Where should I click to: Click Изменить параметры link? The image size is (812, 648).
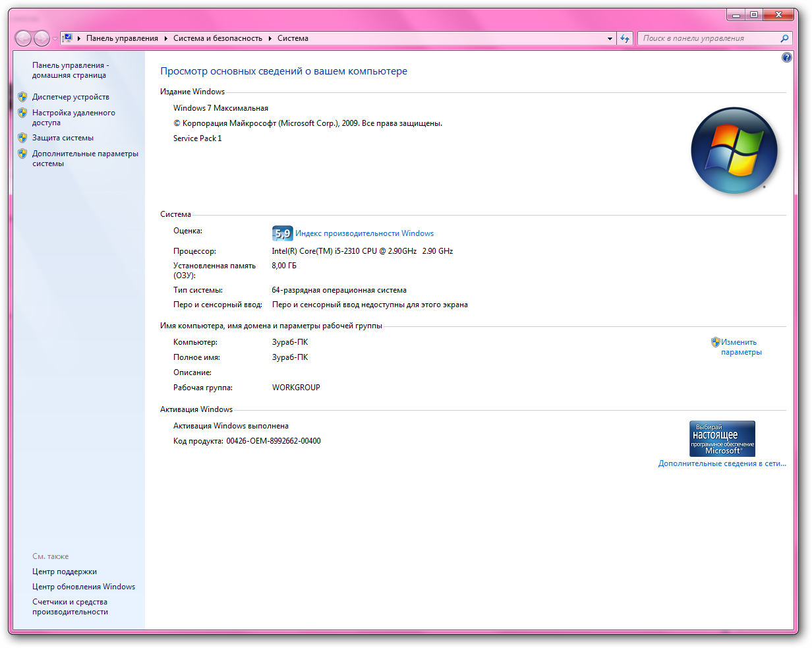(741, 347)
